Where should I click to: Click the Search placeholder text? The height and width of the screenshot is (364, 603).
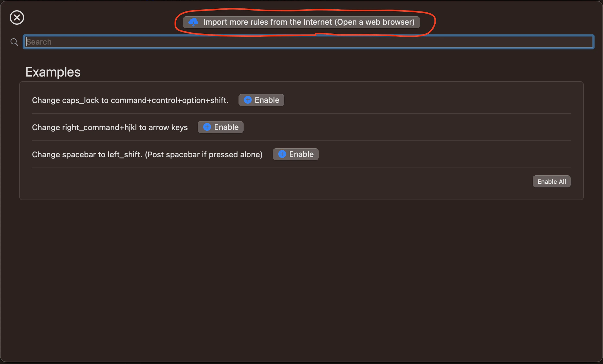[x=39, y=42]
